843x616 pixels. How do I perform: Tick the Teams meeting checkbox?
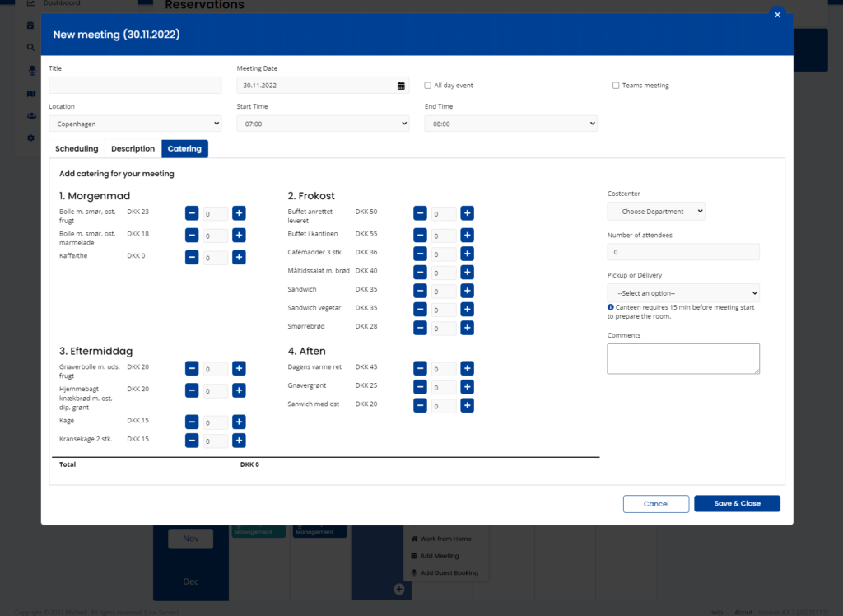tap(616, 86)
